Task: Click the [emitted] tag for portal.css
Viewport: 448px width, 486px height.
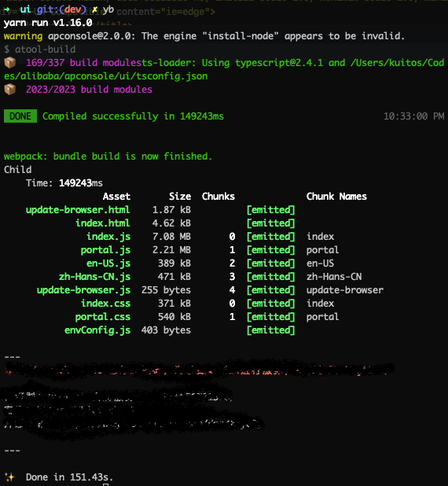Action: coord(271,317)
